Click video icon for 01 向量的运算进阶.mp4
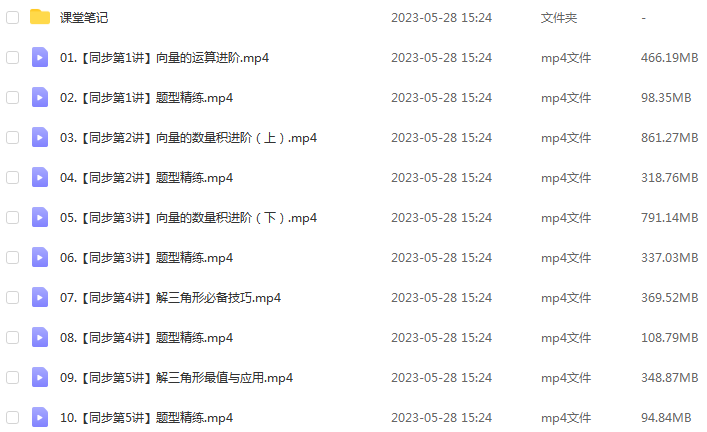The height and width of the screenshot is (432, 707). coord(40,57)
